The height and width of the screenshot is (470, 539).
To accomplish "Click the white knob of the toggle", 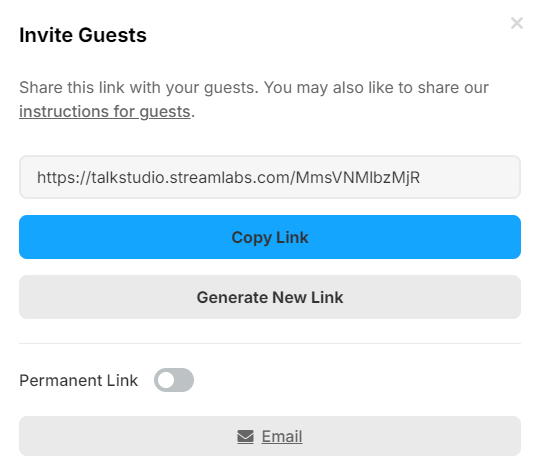I will (166, 380).
